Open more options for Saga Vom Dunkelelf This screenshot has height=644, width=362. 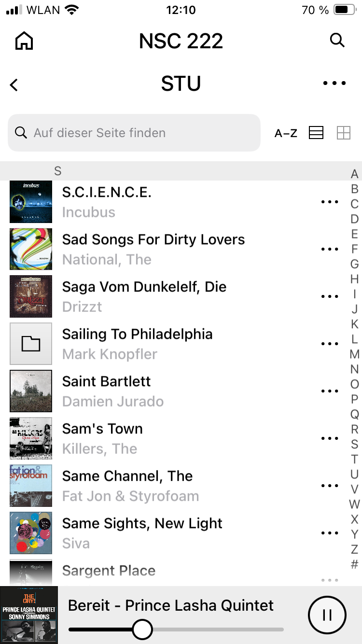click(x=330, y=296)
